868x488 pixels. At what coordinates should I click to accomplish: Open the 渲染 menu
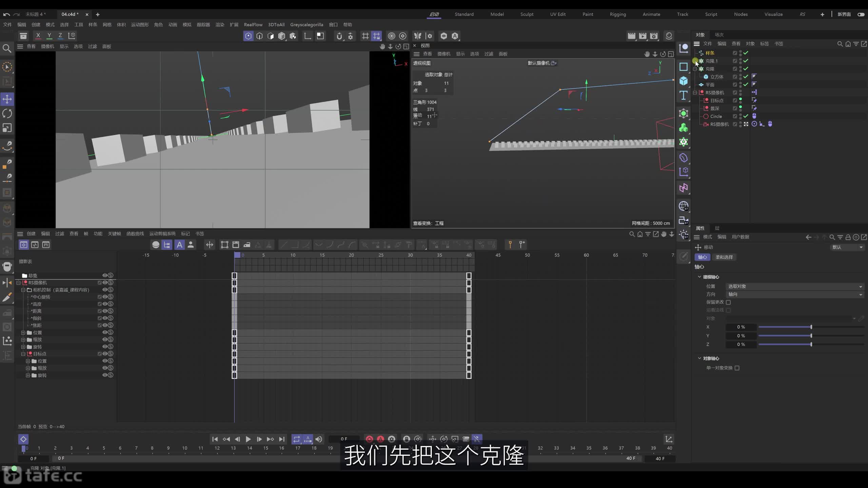pos(220,25)
